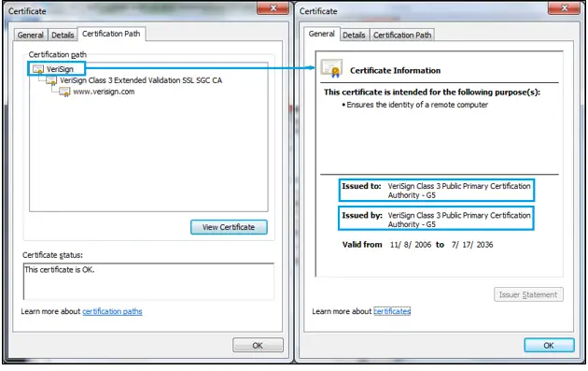Click the Certificate status text box
Screen dimensions: 588x371
(x=148, y=281)
